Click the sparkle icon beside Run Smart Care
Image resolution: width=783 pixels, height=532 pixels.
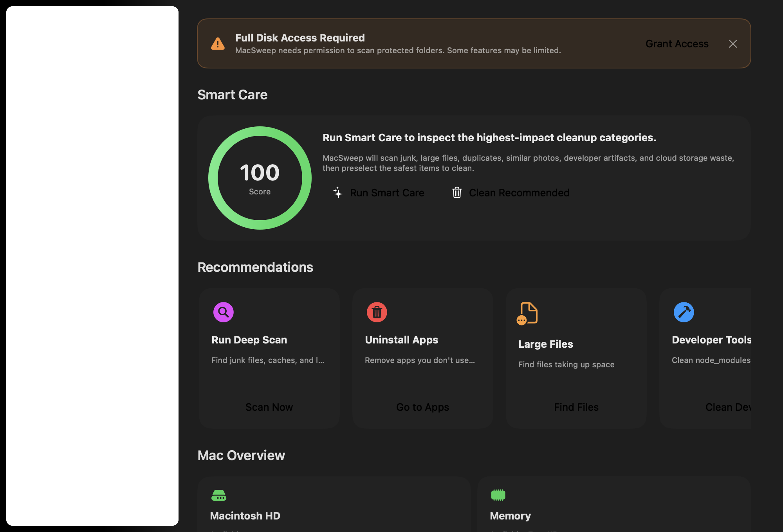pyautogui.click(x=338, y=192)
